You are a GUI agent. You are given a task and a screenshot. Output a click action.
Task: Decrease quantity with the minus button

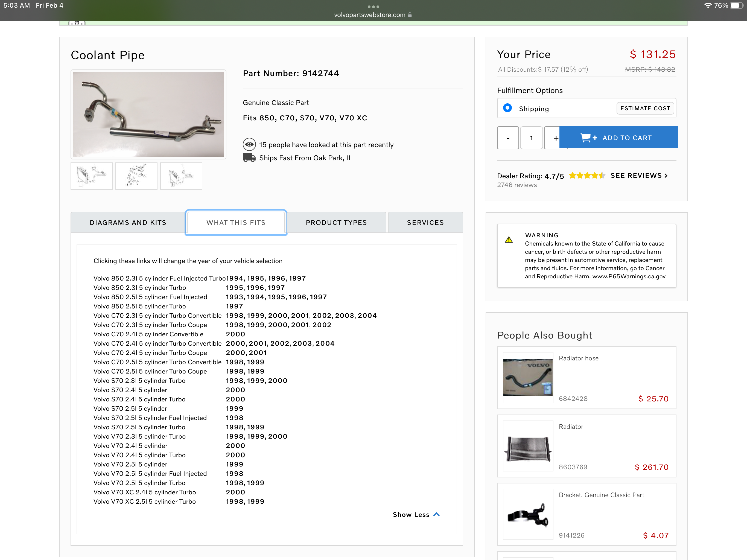[507, 138]
